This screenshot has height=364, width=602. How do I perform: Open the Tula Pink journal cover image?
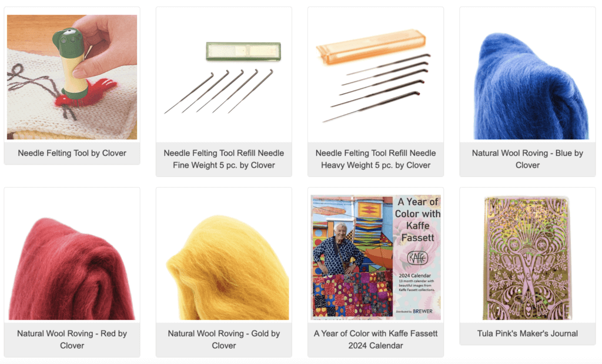pos(527,257)
